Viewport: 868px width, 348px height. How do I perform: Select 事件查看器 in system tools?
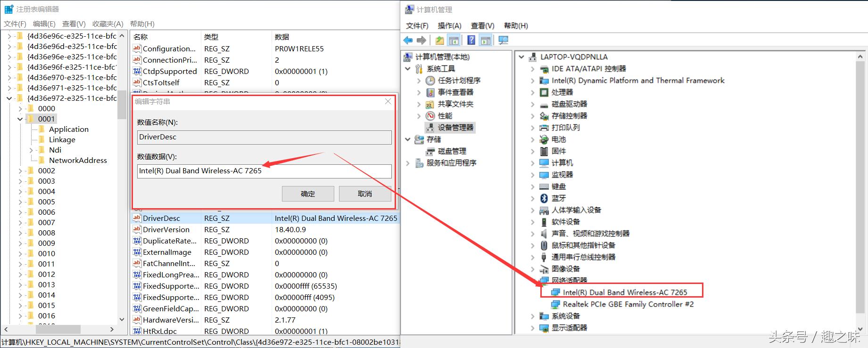coord(455,92)
